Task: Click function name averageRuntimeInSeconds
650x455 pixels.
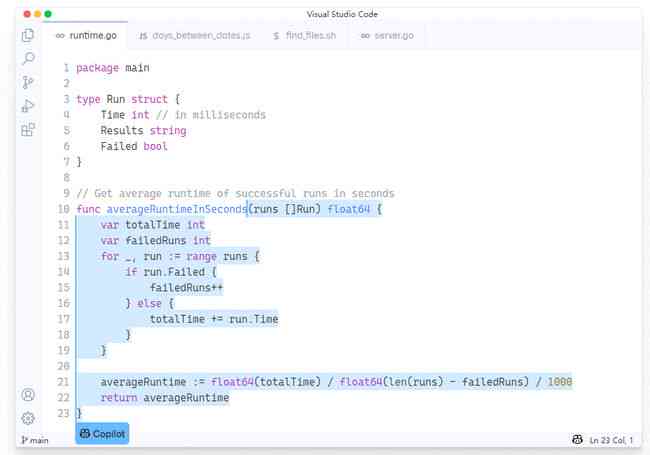Action: (177, 209)
